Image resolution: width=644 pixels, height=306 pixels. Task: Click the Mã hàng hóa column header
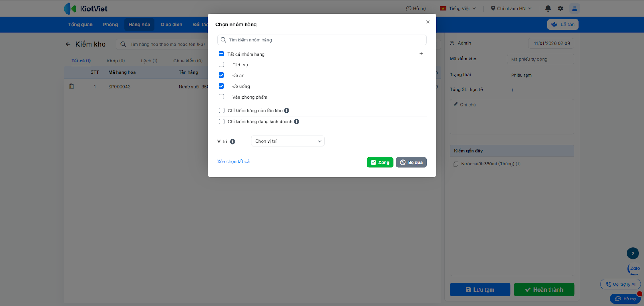(122, 72)
